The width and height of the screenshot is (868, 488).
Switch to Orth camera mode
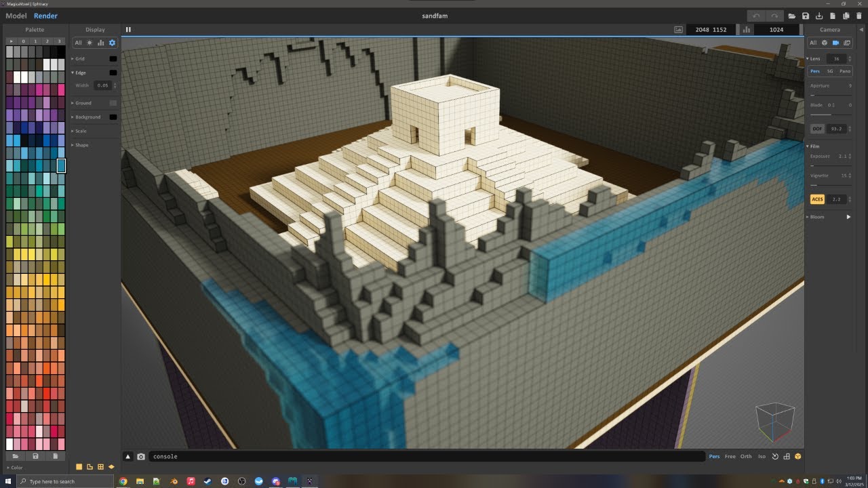pos(746,457)
